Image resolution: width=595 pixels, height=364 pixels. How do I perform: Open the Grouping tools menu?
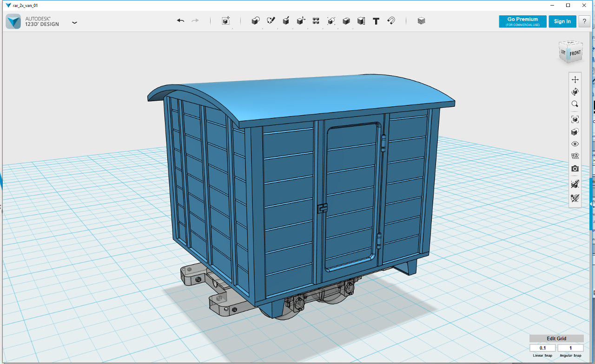coord(331,21)
